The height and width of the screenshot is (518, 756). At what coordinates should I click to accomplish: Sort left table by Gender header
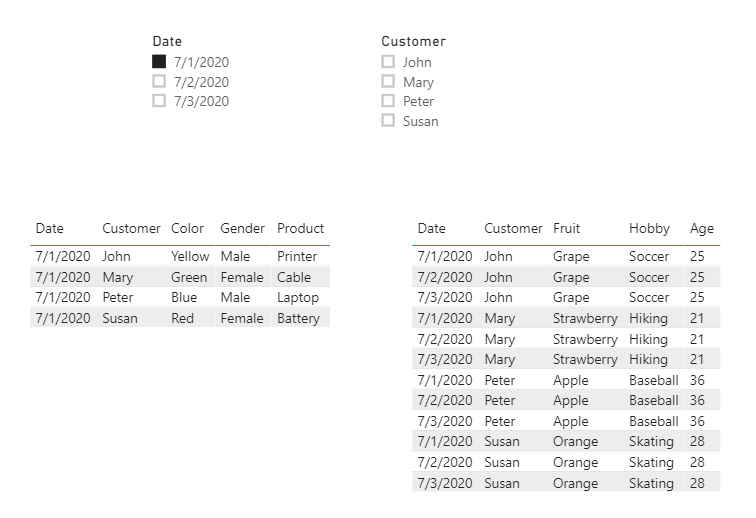pos(243,228)
